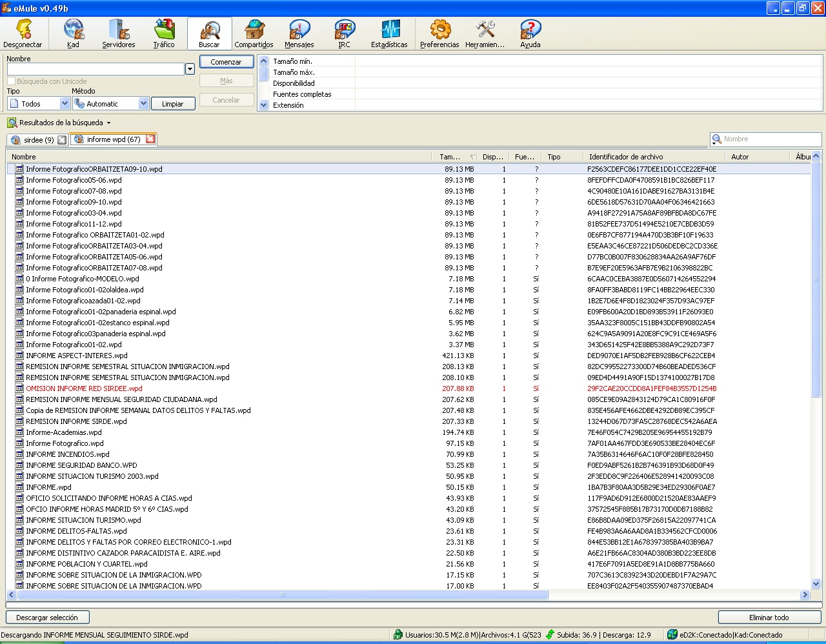Open the Kad network window

point(74,34)
